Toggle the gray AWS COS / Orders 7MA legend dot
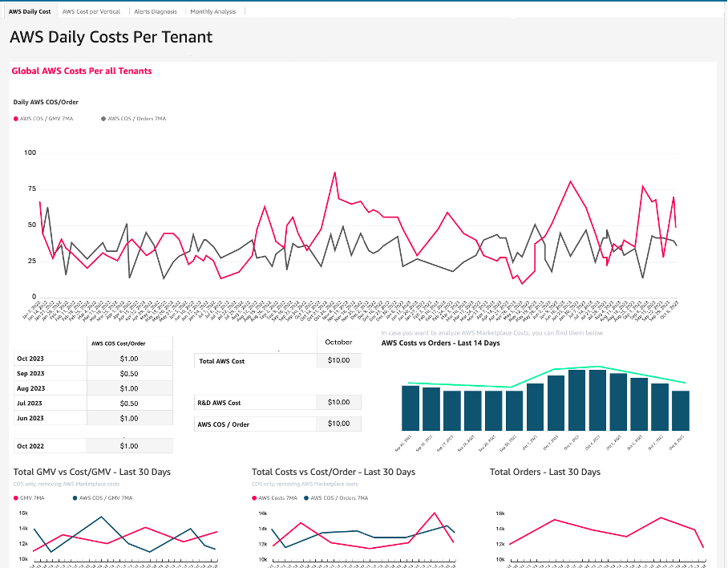Image resolution: width=728 pixels, height=568 pixels. (x=103, y=119)
